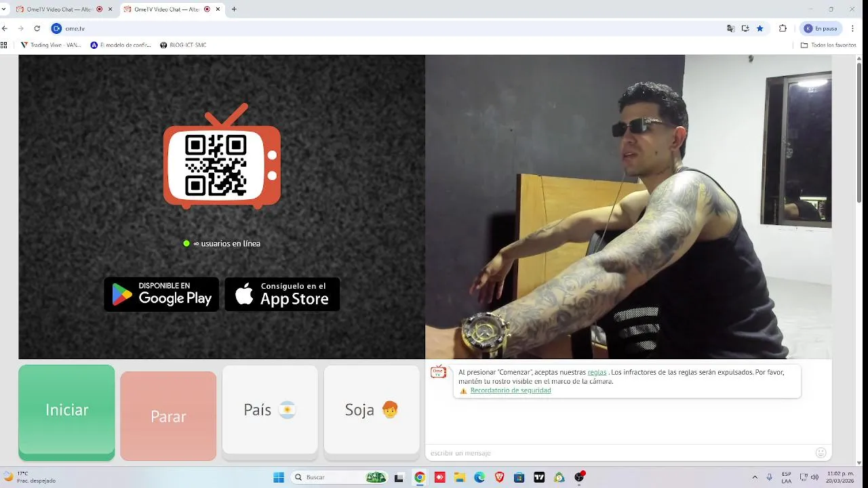This screenshot has height=488, width=868.
Task: Open the Todos los favoritos folder
Action: [828, 45]
